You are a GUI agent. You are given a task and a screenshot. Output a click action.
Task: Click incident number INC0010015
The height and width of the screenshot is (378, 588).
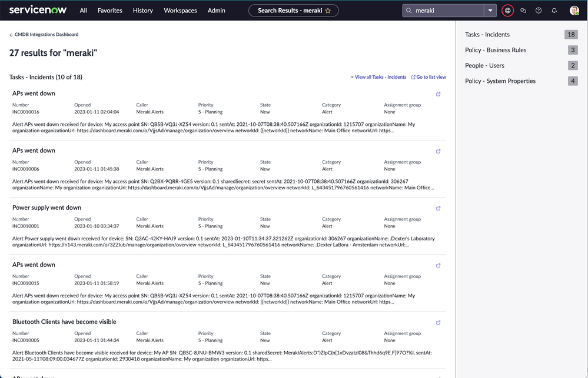(x=25, y=283)
